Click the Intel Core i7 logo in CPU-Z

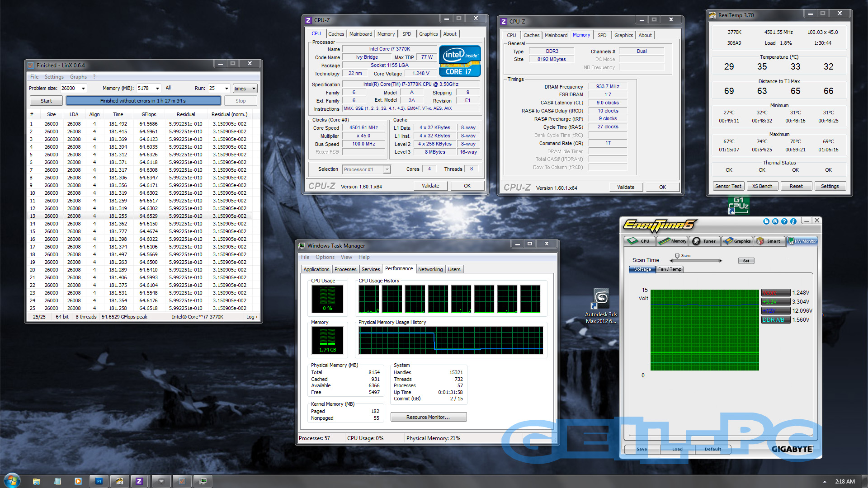click(x=459, y=61)
